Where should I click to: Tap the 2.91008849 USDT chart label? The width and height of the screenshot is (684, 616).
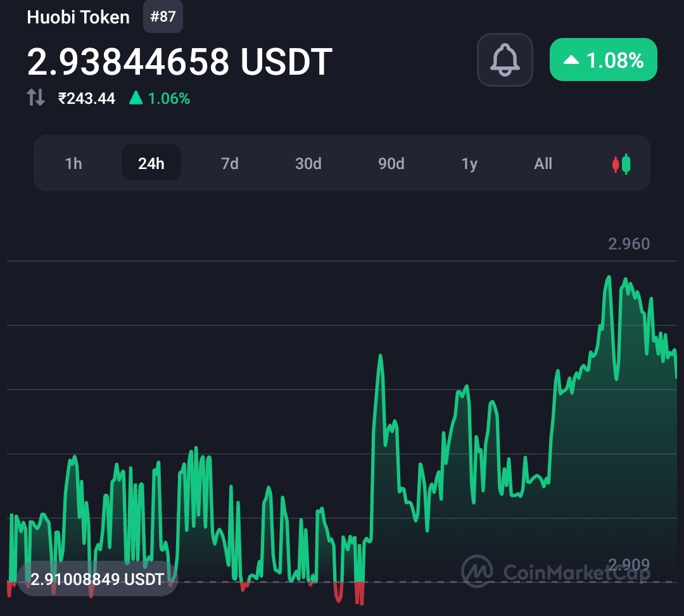tap(98, 579)
